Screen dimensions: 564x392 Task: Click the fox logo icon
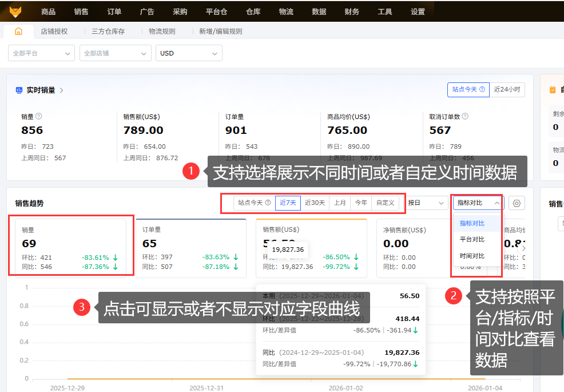coord(15,11)
